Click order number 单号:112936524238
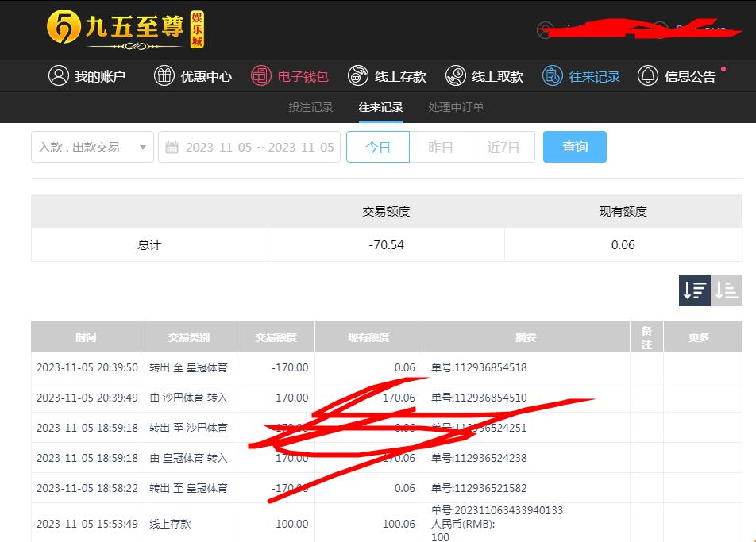The image size is (756, 542). (479, 458)
